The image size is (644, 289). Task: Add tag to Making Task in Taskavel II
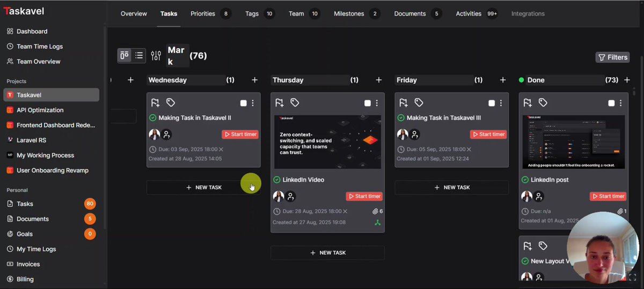click(x=171, y=102)
